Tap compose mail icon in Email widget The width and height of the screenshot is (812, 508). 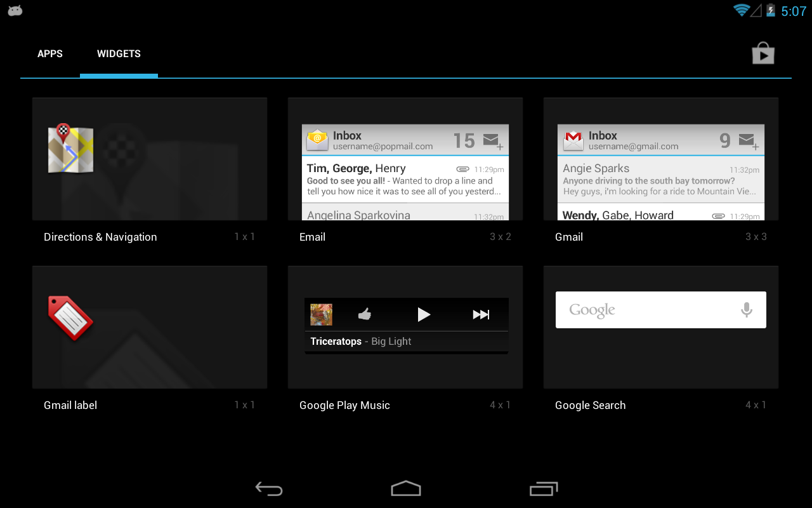[493, 141]
